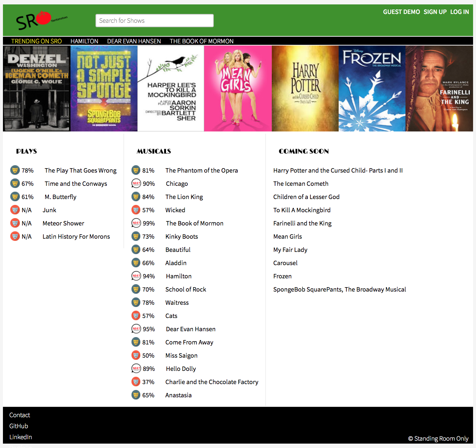The image size is (476, 448).
Task: Open the Anastasia musical link
Action: (x=178, y=395)
